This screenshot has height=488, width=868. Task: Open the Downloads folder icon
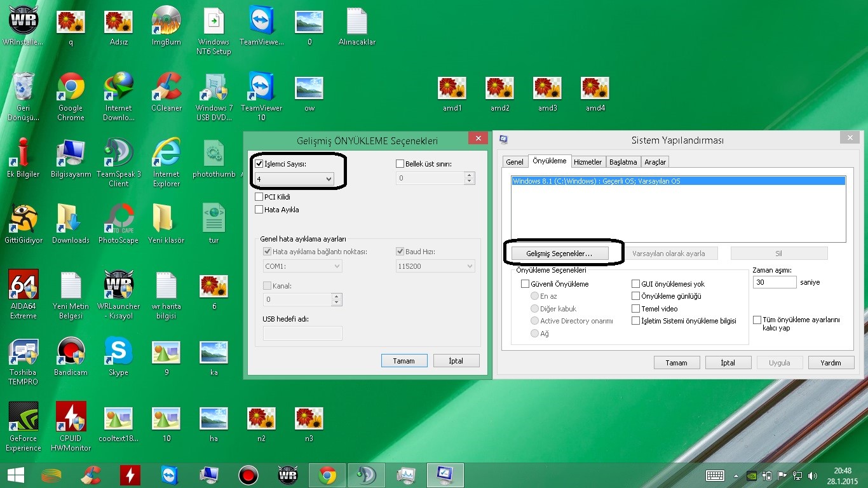coord(71,225)
